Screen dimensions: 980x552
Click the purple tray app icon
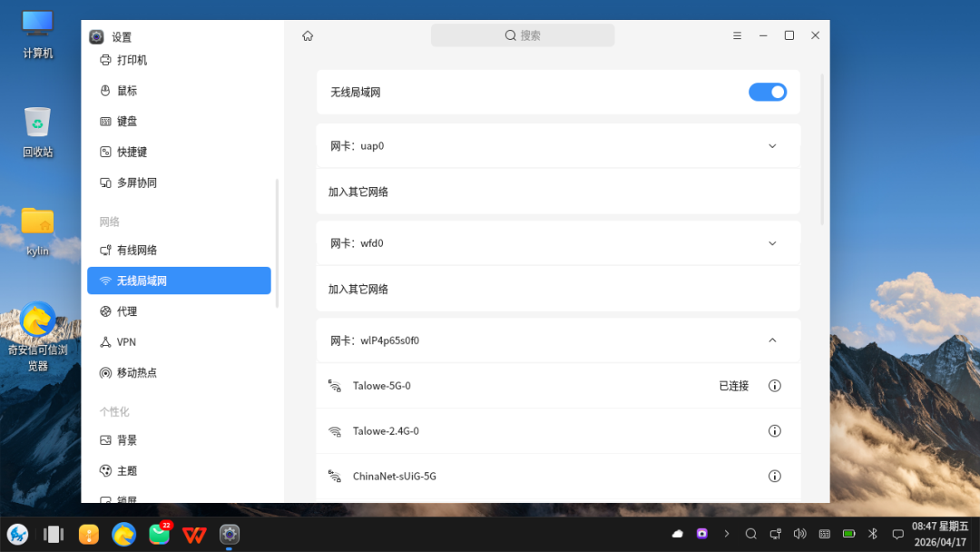[701, 534]
